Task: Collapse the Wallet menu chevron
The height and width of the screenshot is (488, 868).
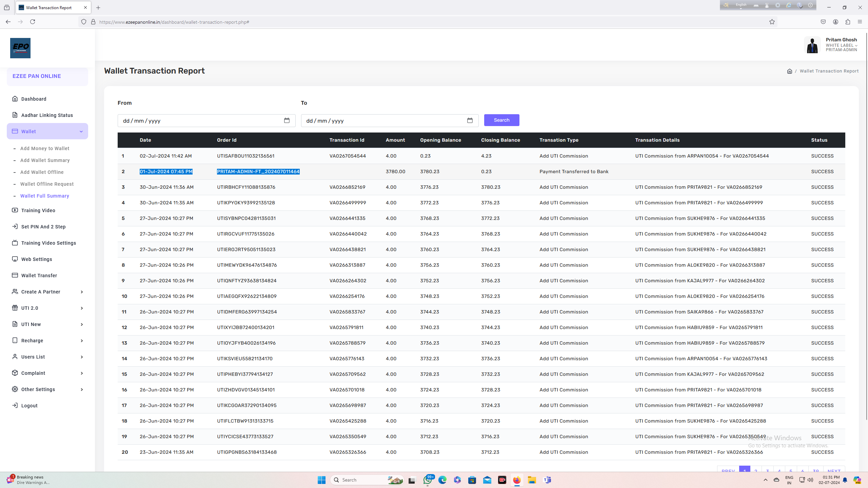Action: coord(81,131)
